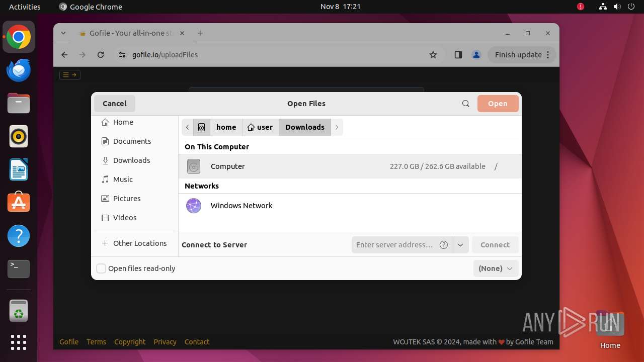Image resolution: width=644 pixels, height=362 pixels.
Task: Click the Connect button
Action: tap(495, 245)
